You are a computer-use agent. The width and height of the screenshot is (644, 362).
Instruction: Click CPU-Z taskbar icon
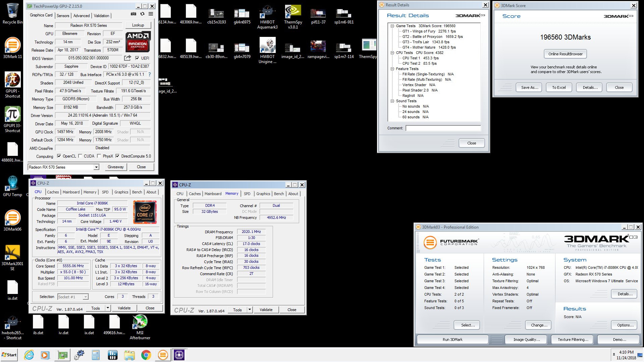179,355
